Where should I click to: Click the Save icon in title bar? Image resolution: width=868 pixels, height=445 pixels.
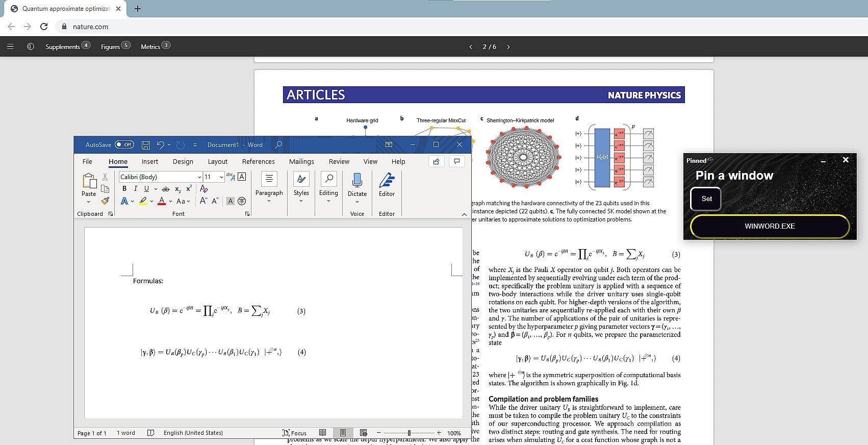coord(145,145)
